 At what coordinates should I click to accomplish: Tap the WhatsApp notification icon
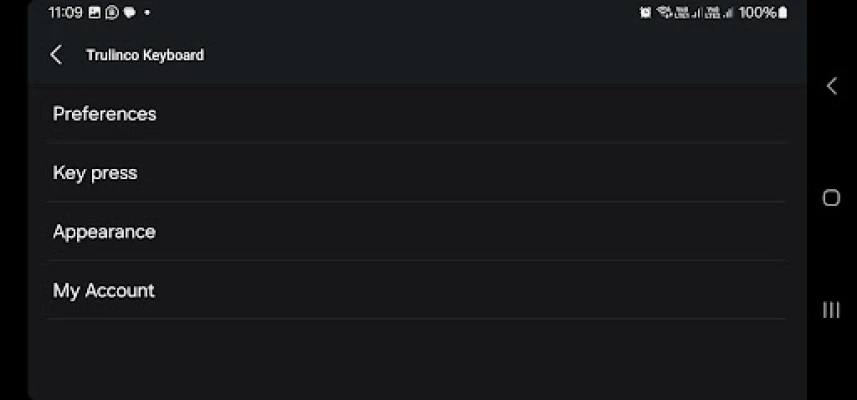111,13
